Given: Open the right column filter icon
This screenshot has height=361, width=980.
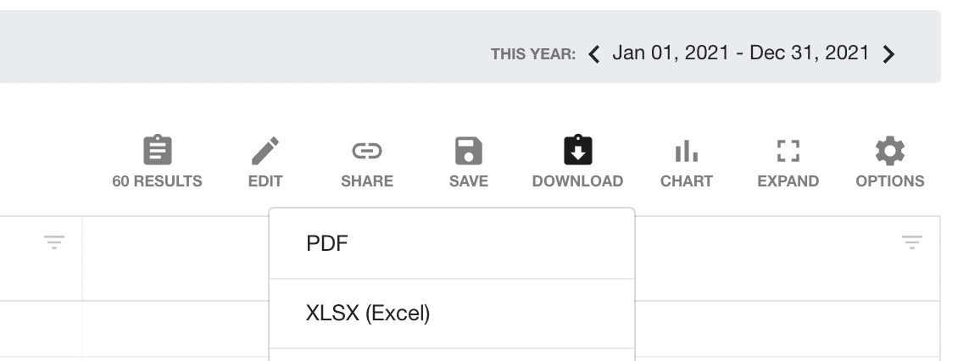Looking at the screenshot, I should pos(912,241).
